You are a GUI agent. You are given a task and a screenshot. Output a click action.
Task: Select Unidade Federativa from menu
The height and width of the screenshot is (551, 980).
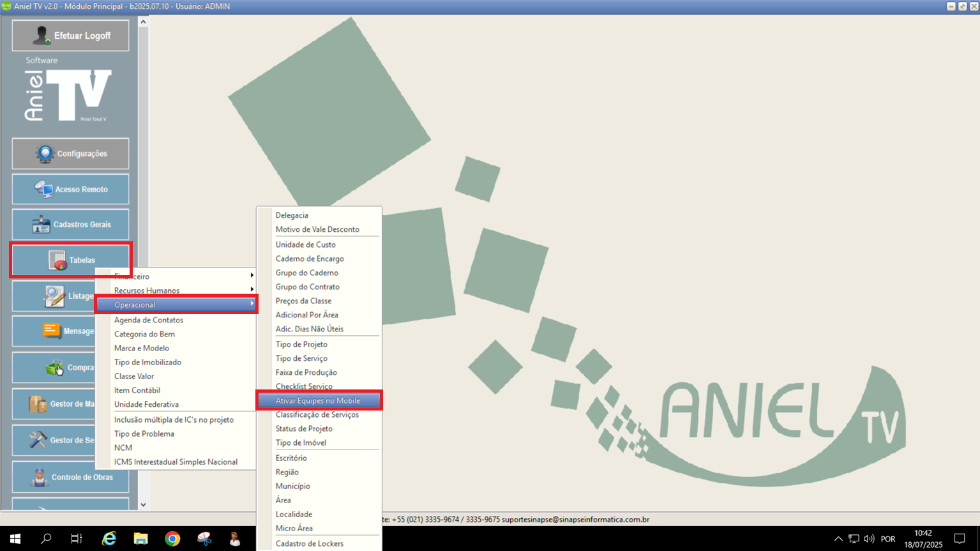(146, 405)
